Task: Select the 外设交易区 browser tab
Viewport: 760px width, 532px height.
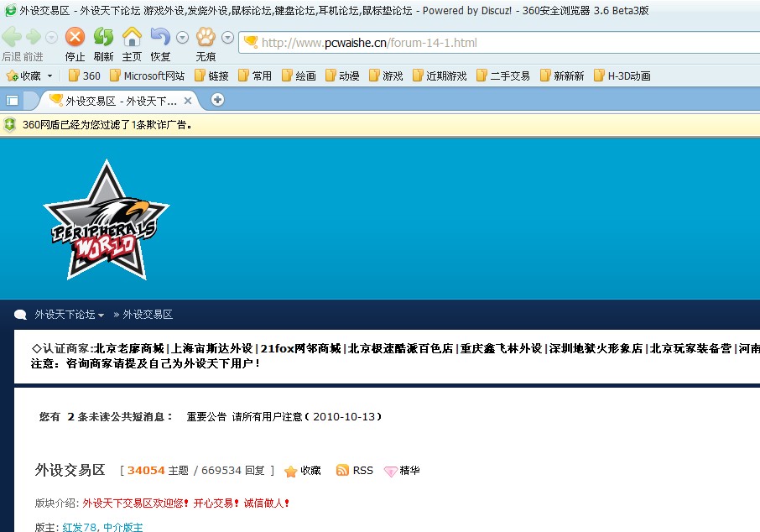Action: pos(117,100)
